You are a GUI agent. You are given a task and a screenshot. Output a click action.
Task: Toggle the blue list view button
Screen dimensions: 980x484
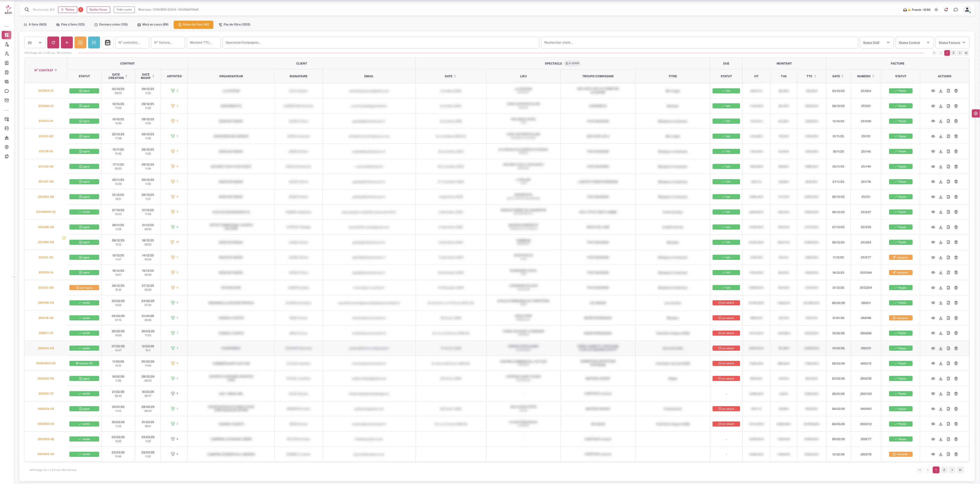click(94, 42)
